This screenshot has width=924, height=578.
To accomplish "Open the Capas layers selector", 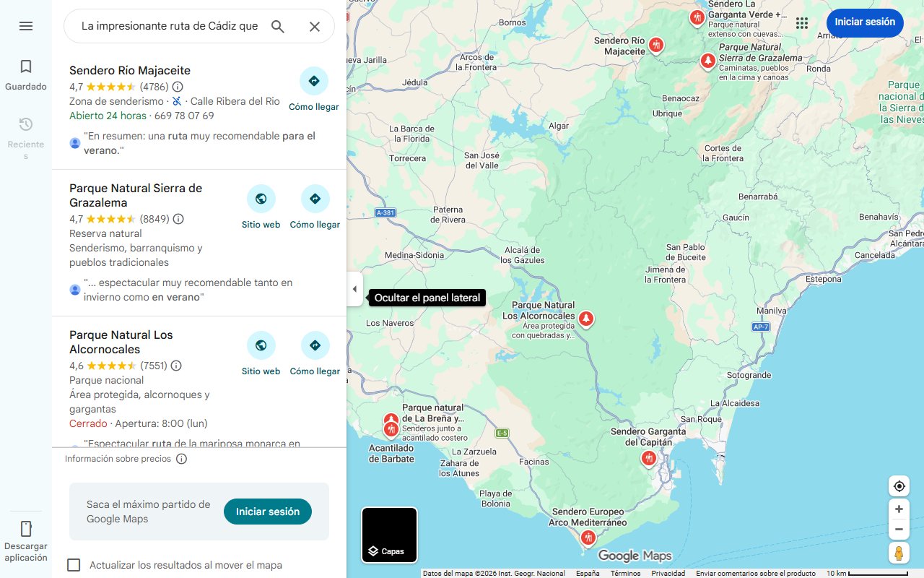I will pos(390,535).
